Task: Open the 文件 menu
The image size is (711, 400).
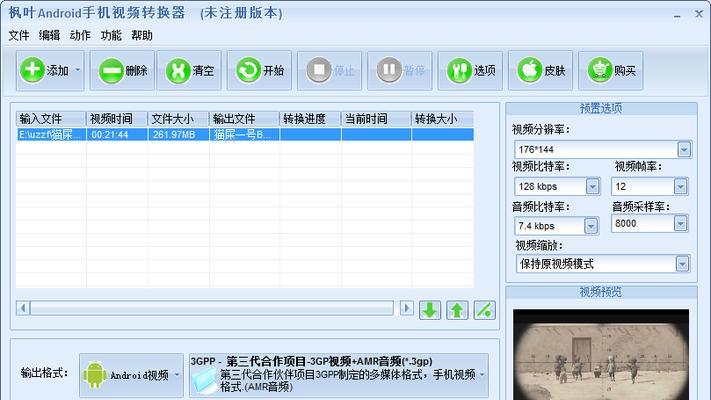Action: pos(19,35)
